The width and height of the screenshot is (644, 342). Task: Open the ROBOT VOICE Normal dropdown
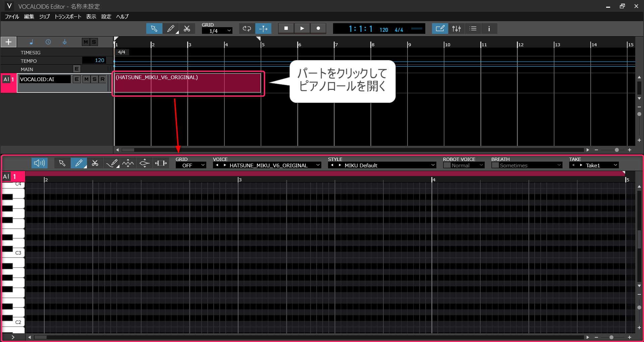(468, 165)
